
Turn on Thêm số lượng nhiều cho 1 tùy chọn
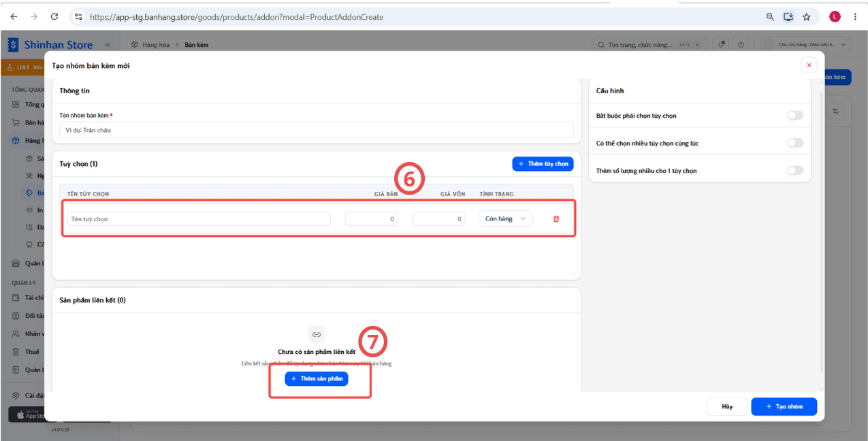[x=795, y=170]
